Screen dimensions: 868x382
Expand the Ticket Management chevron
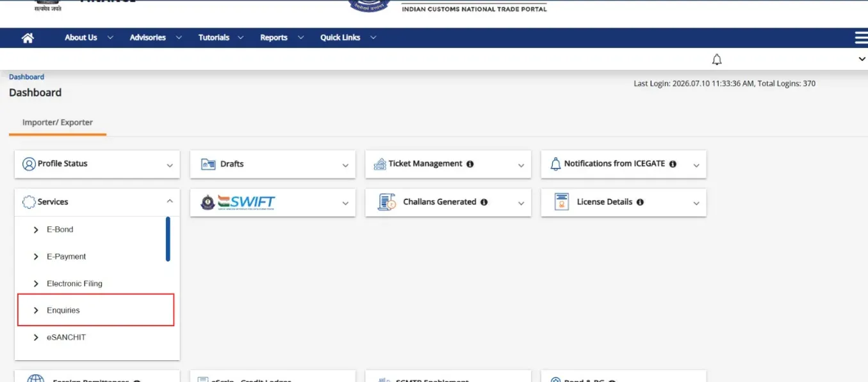pyautogui.click(x=521, y=165)
